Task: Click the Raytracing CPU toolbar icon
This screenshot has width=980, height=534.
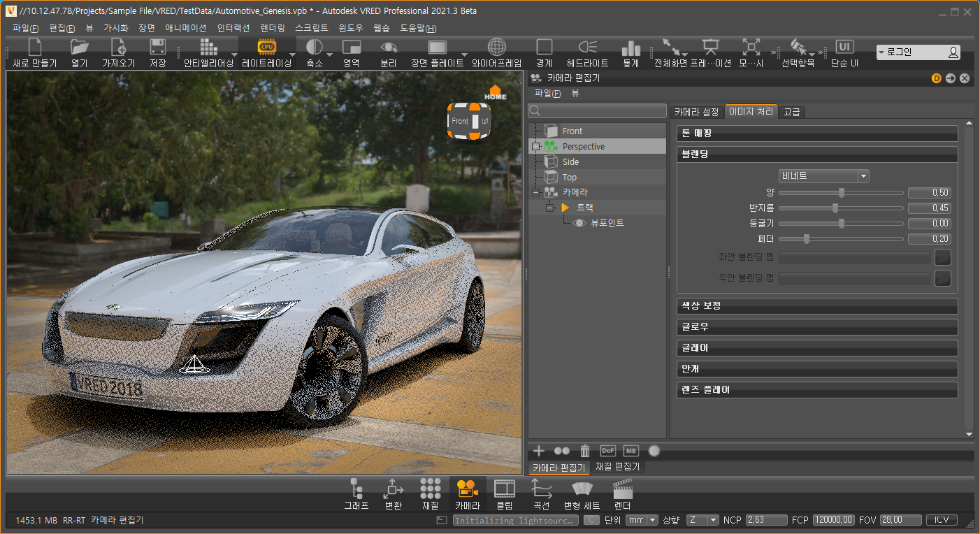Action: point(266,48)
